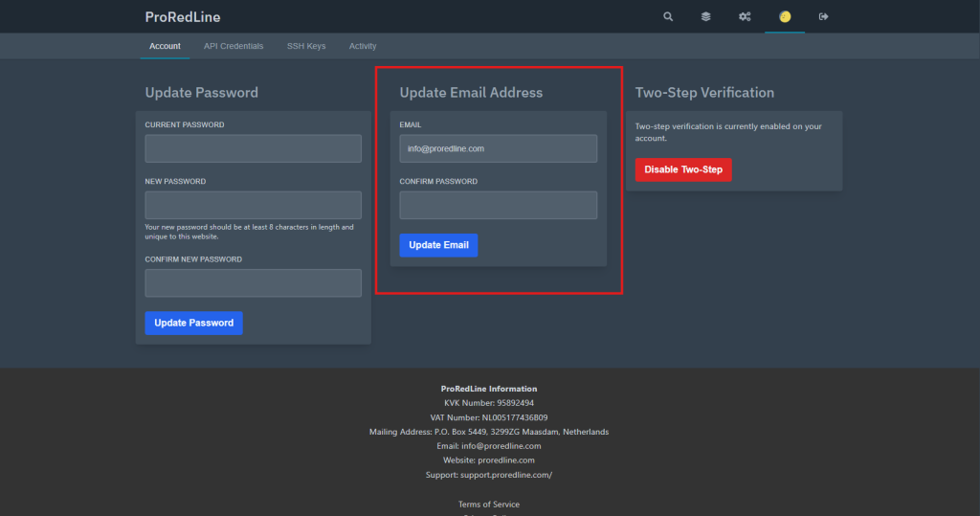Click the KVK Number 95892494 text
The width and height of the screenshot is (980, 516).
[x=489, y=403]
